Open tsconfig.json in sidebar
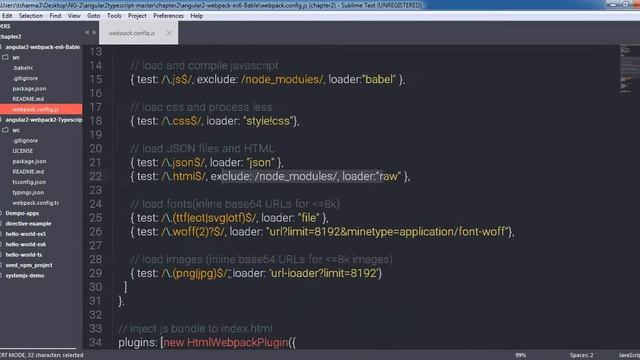Image resolution: width=640 pixels, height=360 pixels. pyautogui.click(x=29, y=182)
